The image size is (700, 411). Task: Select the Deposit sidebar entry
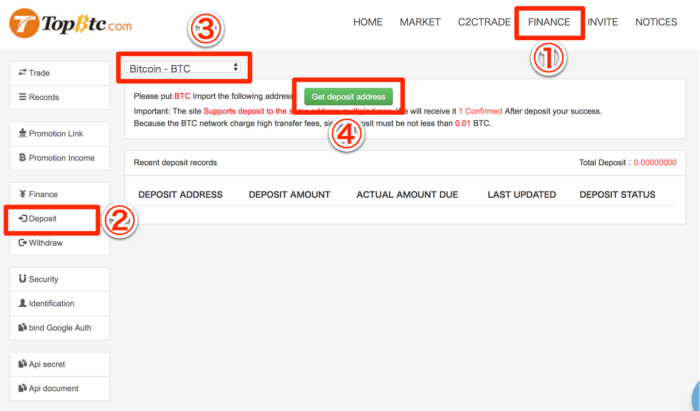pyautogui.click(x=59, y=219)
